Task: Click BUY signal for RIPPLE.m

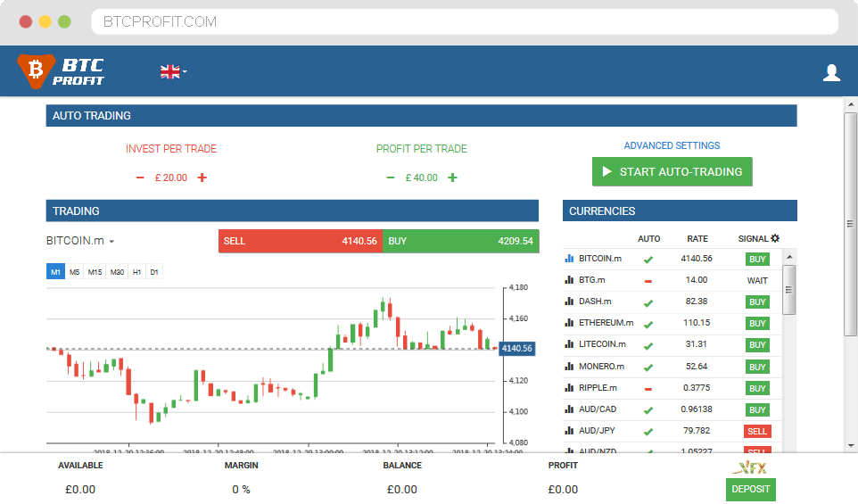Action: point(757,389)
